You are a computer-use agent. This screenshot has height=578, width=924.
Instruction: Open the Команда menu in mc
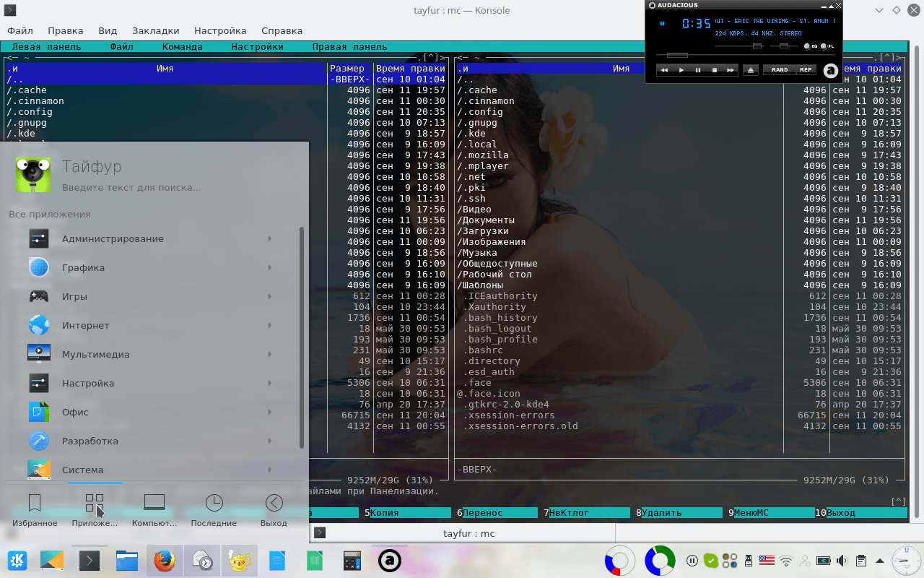182,47
